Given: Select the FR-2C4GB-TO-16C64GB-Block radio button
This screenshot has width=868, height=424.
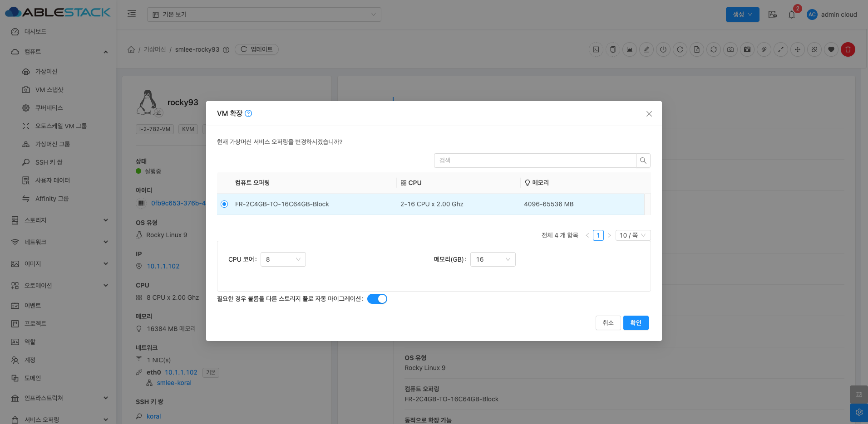Looking at the screenshot, I should [x=224, y=204].
